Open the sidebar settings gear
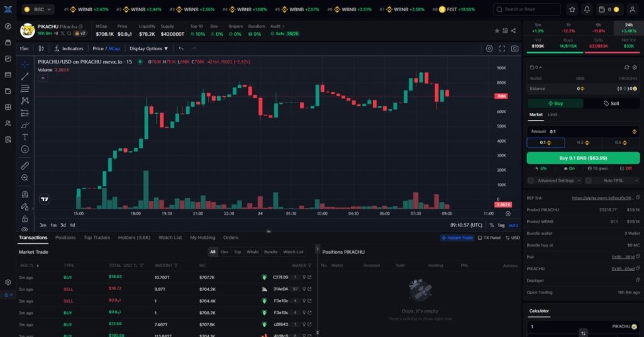This screenshot has width=644, height=337. (8, 282)
